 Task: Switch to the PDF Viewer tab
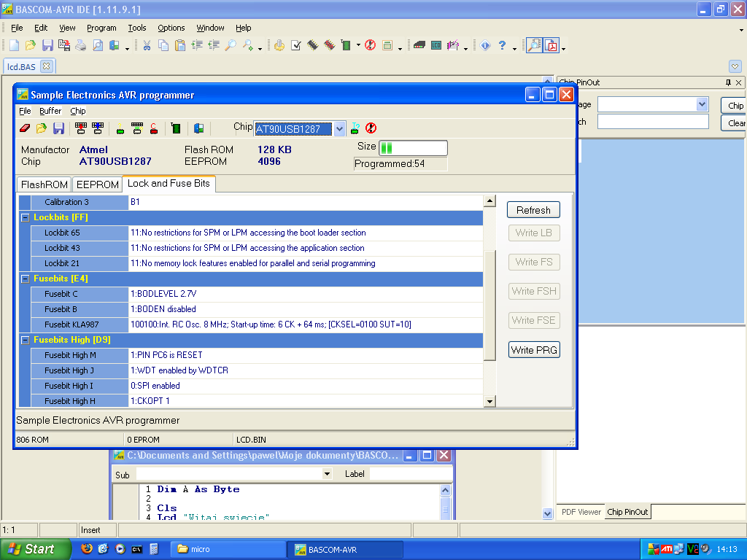tap(581, 512)
